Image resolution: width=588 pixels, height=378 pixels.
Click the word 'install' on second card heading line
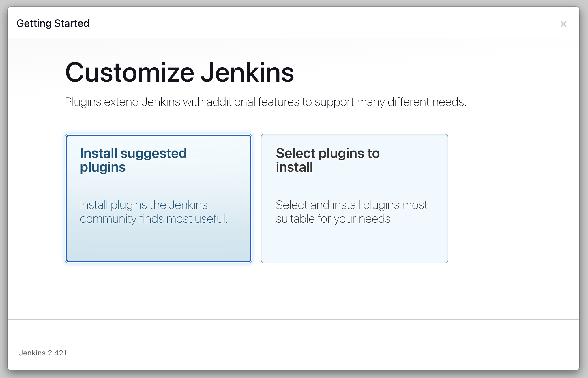tap(294, 167)
